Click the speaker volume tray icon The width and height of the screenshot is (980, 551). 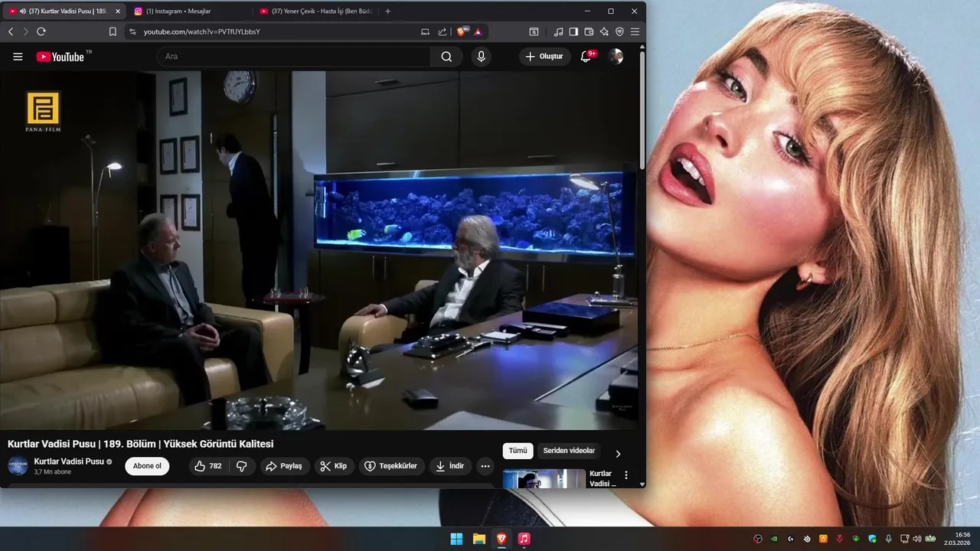coord(918,539)
